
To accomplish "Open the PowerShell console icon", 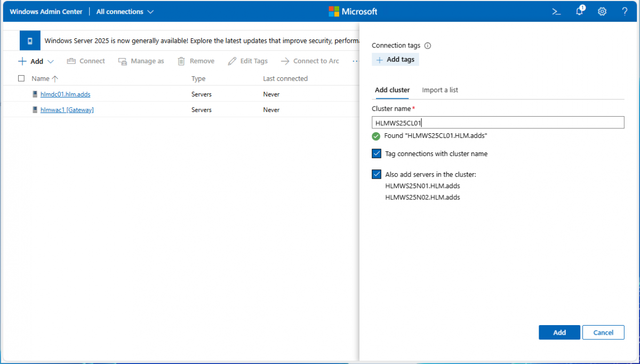I will (x=556, y=12).
